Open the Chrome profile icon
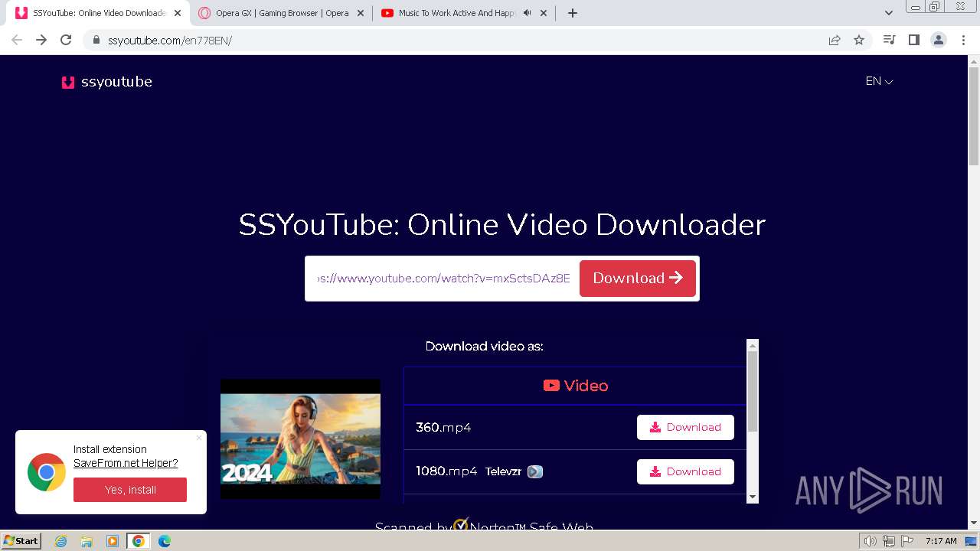This screenshot has height=551, width=980. pos(939,40)
